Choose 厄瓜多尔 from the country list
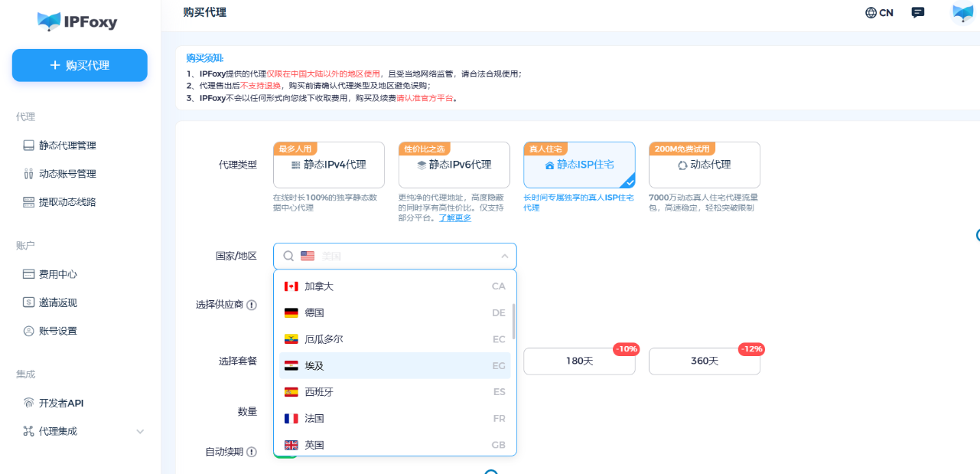Viewport: 980px width, 474px height. [395, 339]
